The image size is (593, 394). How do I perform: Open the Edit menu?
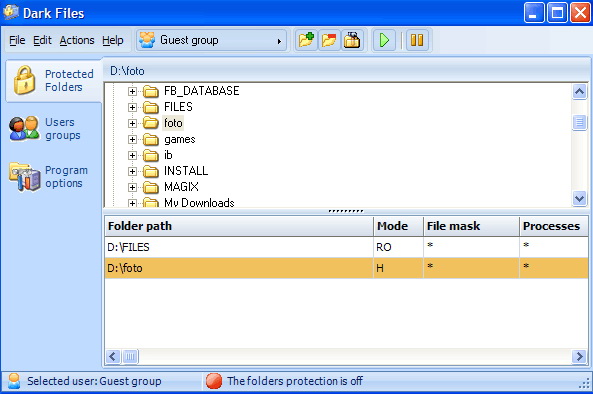click(x=42, y=40)
